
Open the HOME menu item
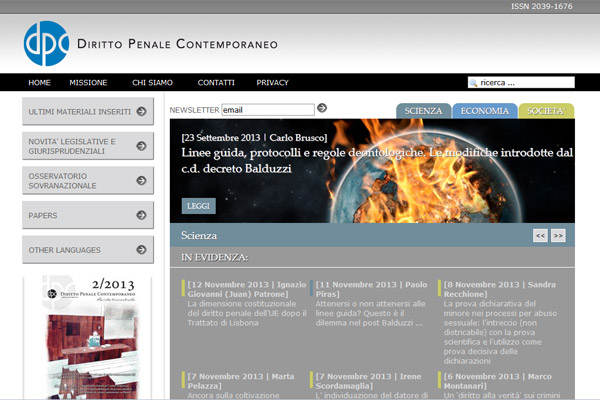coord(39,83)
